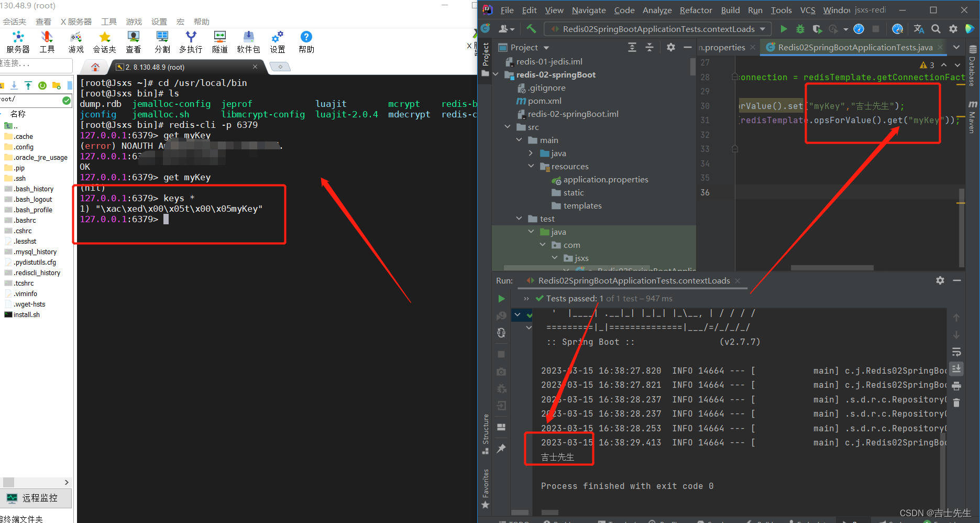This screenshot has height=523, width=980.
Task: Open the translate icon in IntelliJ toolbar
Action: click(x=919, y=29)
